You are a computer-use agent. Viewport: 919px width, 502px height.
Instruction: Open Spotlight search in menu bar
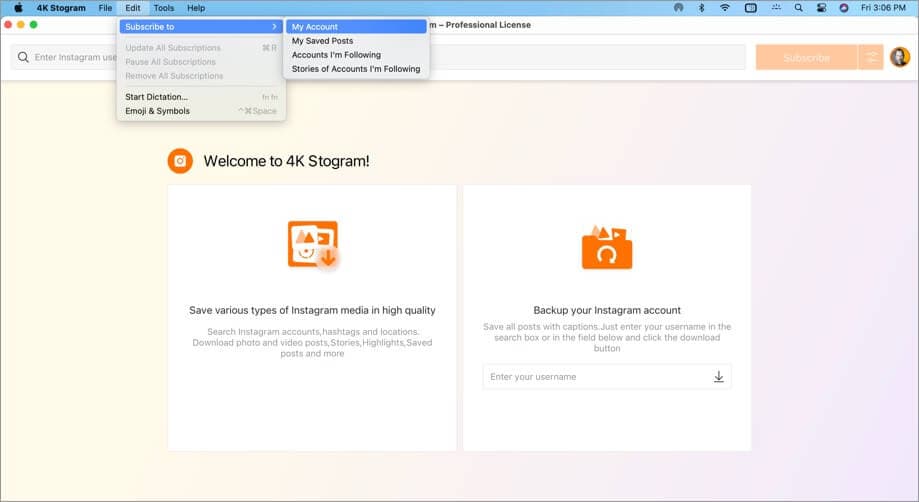click(798, 8)
